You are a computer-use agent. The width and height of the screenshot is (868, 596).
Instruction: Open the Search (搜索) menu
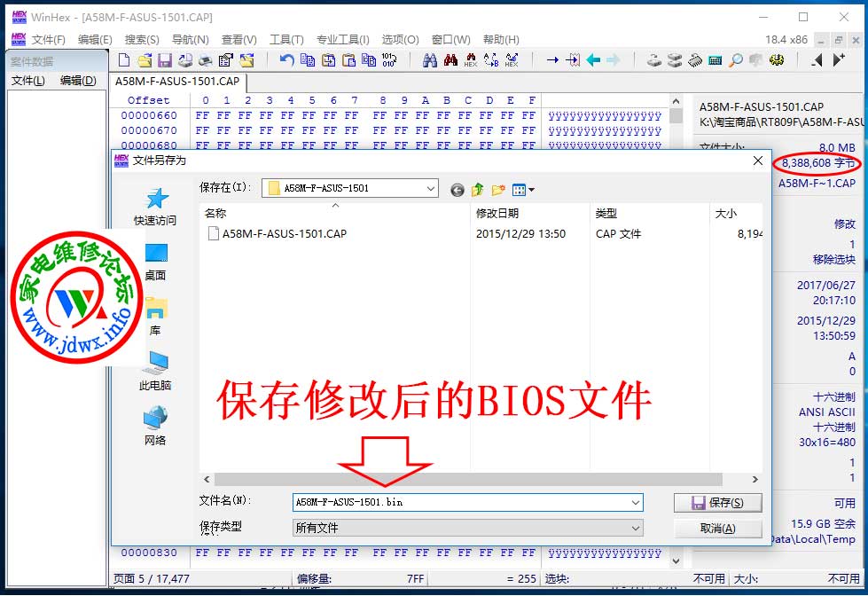(142, 39)
